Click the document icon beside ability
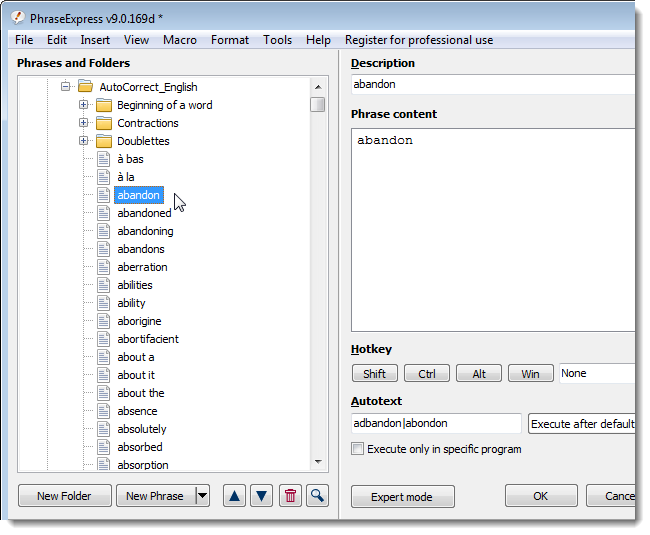Image resolution: width=650 pixels, height=535 pixels. (x=104, y=303)
